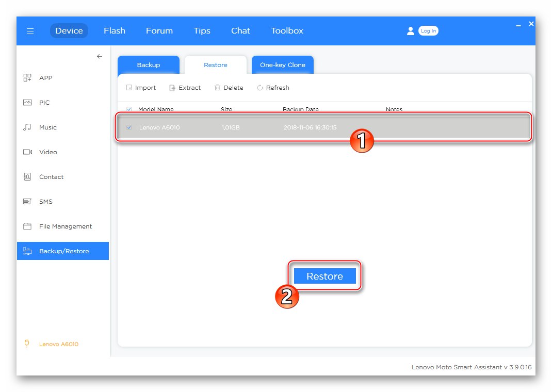Image resolution: width=552 pixels, height=392 pixels.
Task: Click the blue Restore button
Action: coord(324,276)
